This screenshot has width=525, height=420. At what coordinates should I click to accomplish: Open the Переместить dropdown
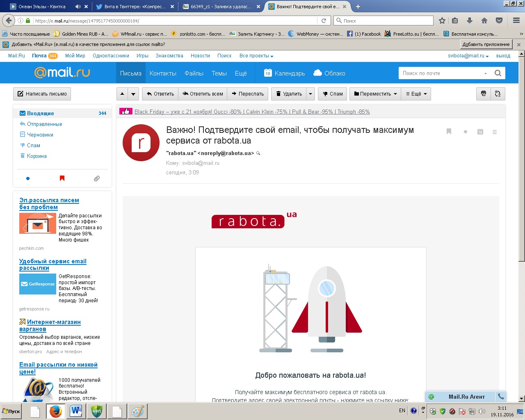point(375,94)
